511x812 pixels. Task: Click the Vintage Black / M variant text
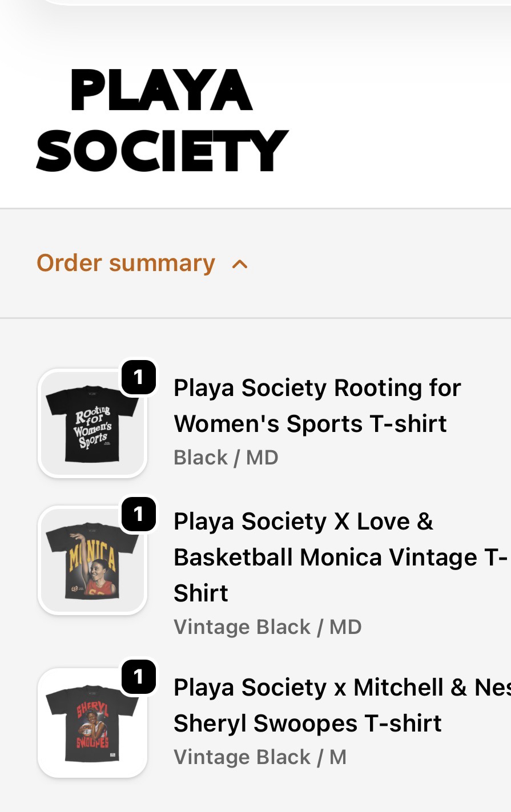click(260, 757)
